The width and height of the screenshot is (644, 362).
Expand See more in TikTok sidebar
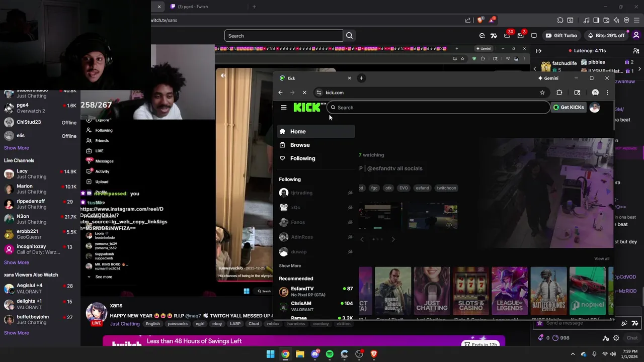point(104,277)
